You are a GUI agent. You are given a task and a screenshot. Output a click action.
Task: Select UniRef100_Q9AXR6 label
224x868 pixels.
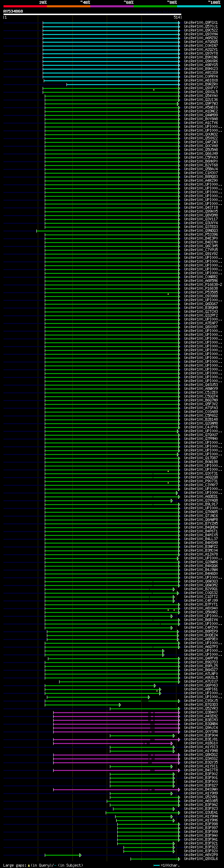[201, 61]
